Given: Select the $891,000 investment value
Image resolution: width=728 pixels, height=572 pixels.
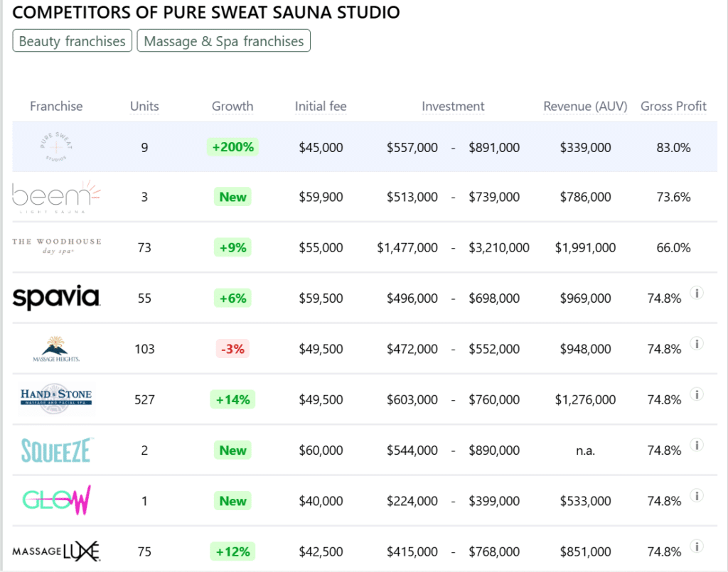Looking at the screenshot, I should coord(494,148).
